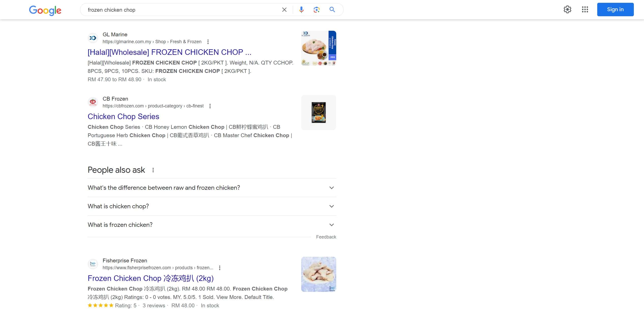Click the glmarine.com.my breadcrumb URL

coord(152,42)
